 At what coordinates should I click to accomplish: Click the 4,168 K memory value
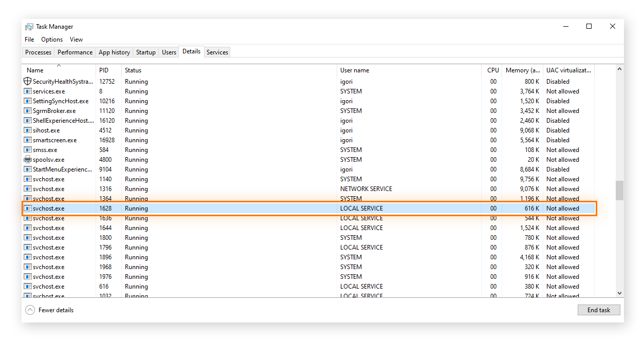click(528, 257)
